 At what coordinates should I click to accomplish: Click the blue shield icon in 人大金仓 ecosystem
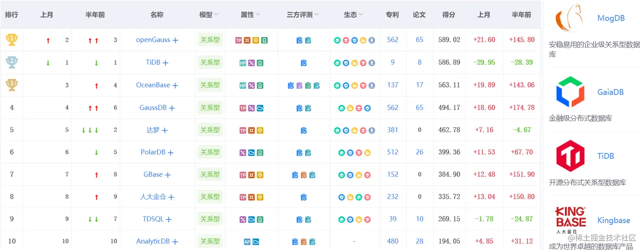click(x=342, y=198)
